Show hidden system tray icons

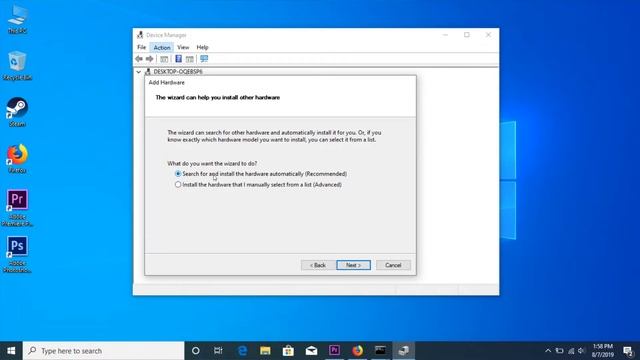[x=548, y=351]
